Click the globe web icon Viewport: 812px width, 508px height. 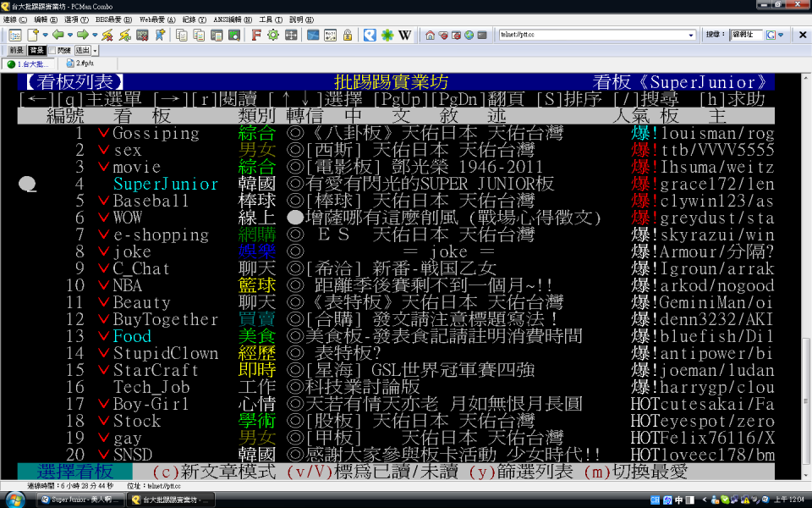click(x=469, y=36)
